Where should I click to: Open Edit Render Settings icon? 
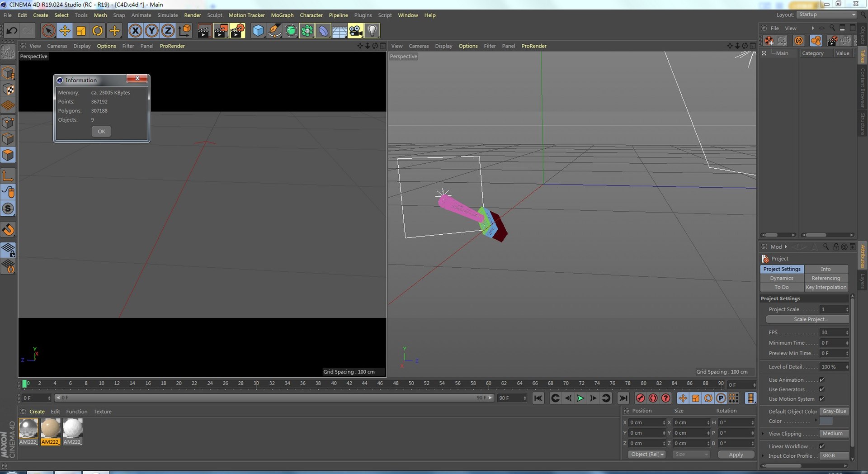[x=237, y=31]
